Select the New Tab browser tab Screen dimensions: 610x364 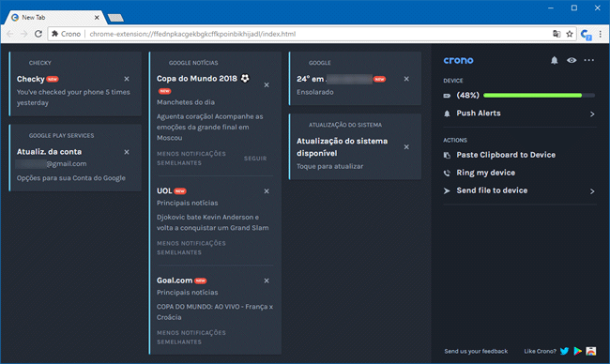(54, 18)
